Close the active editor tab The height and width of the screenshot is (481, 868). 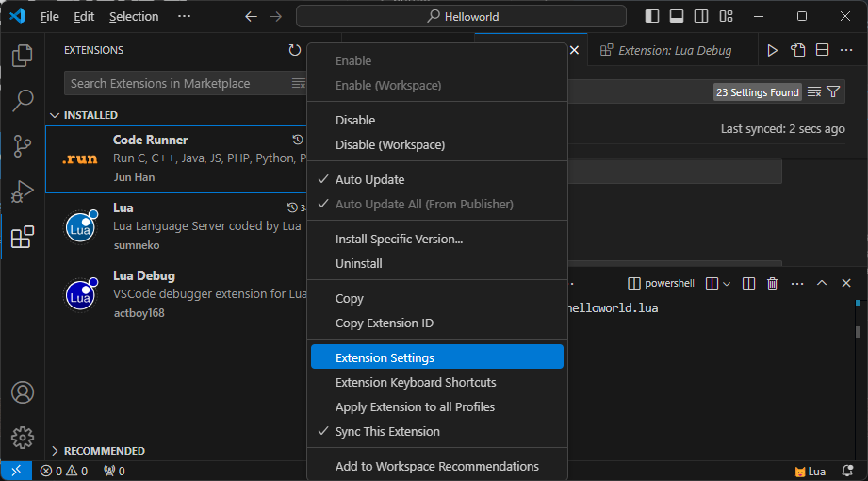(575, 50)
